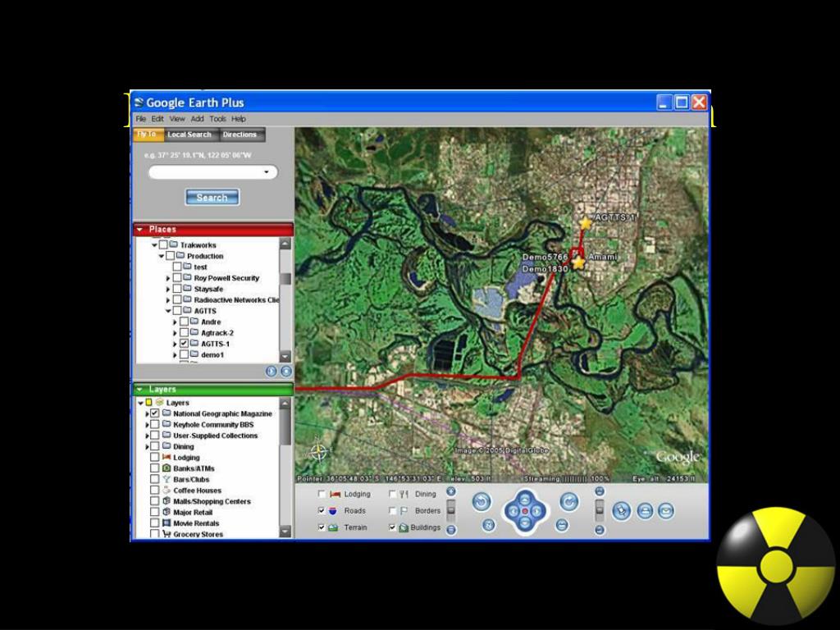The image size is (840, 630).
Task: Click the email envelope button
Action: 666,510
